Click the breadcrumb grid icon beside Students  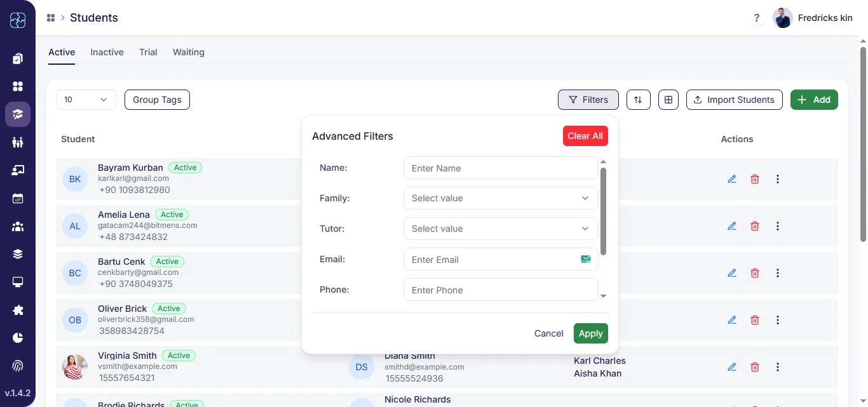point(51,18)
